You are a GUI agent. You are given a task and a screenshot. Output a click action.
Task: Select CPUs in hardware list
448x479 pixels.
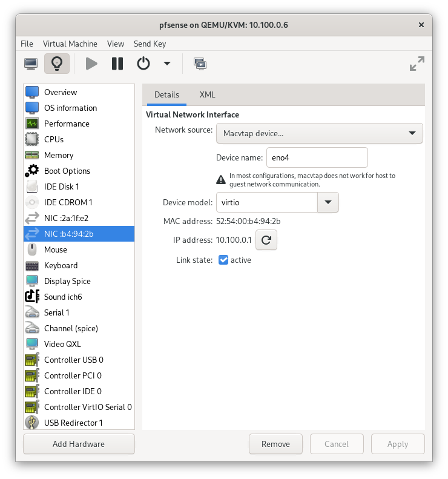tap(79, 139)
